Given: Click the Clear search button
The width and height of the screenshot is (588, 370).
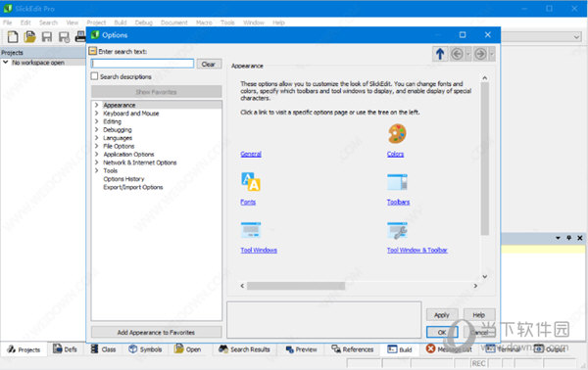Looking at the screenshot, I should tap(209, 64).
